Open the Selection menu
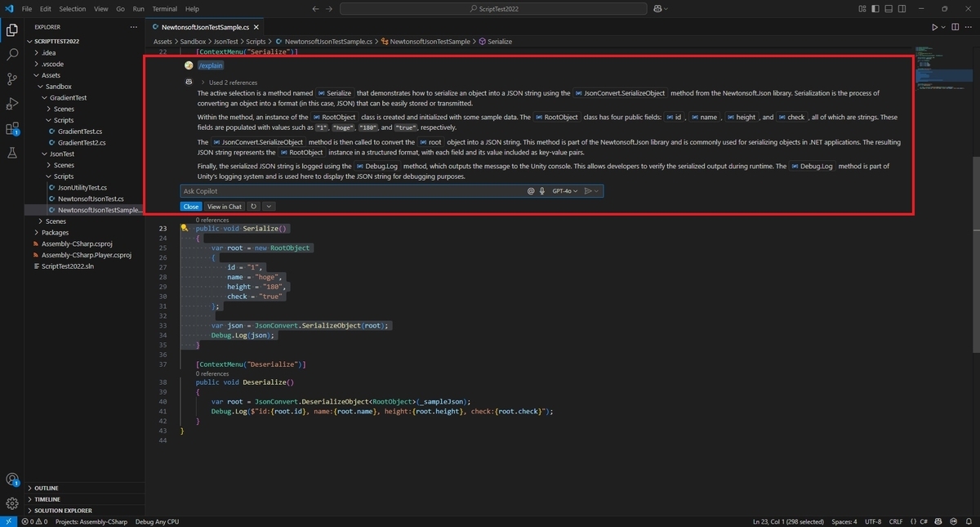 [x=73, y=9]
